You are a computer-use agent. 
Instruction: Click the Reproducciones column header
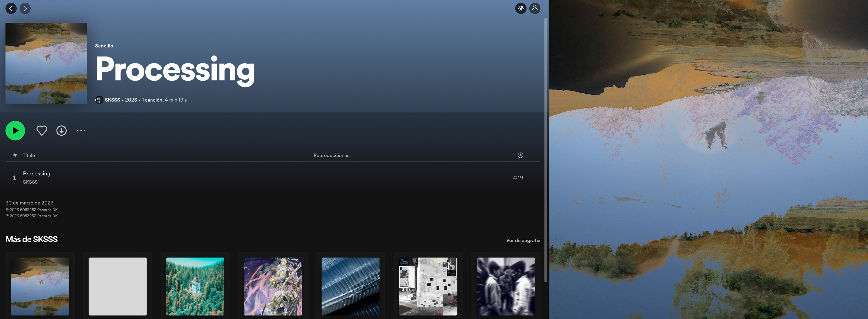pos(331,155)
